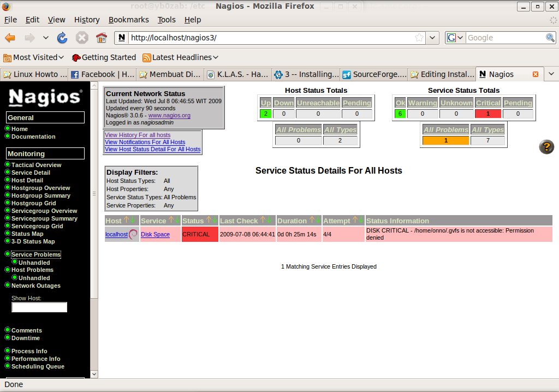
Task: Open the Bookmarks menu
Action: 128,20
